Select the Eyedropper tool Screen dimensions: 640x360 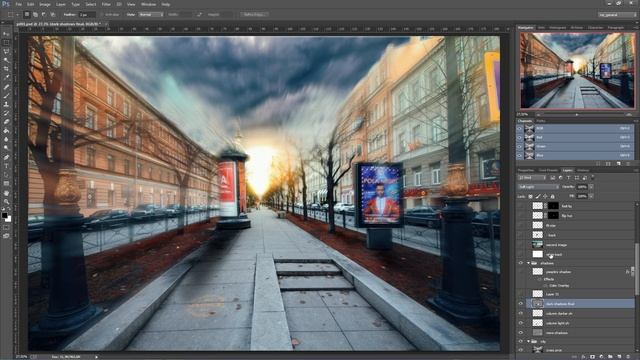(6, 78)
